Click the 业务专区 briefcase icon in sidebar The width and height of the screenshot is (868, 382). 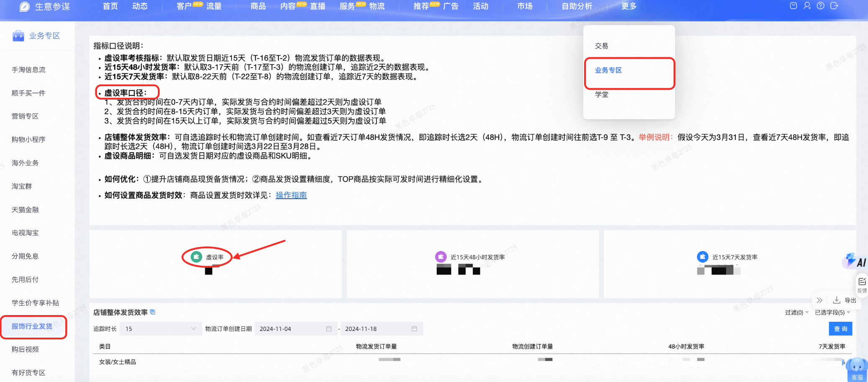[x=18, y=36]
